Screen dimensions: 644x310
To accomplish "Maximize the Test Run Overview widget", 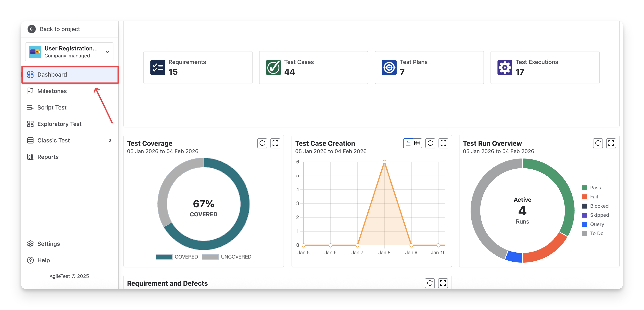I will (611, 143).
